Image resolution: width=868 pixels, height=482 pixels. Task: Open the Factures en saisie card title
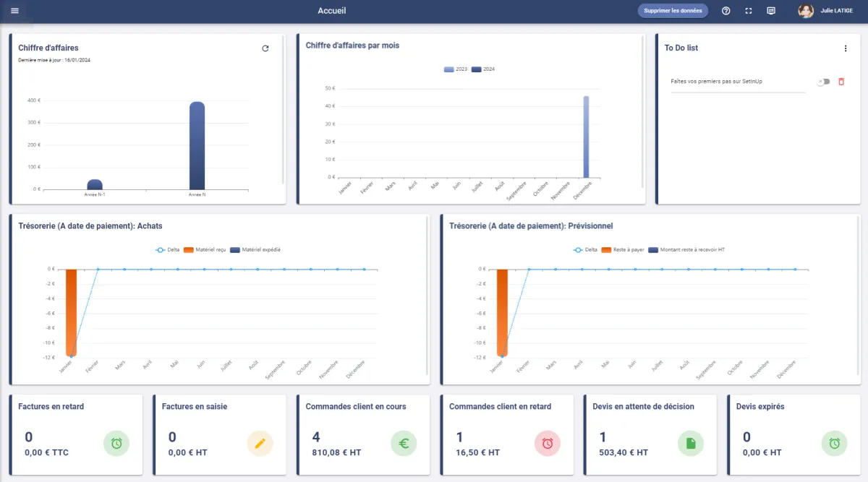point(193,407)
